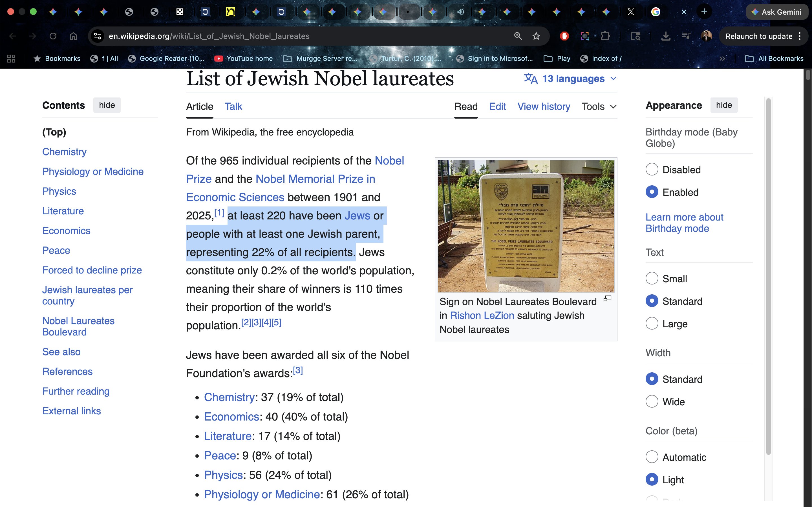Click the reload page icon
This screenshot has height=507, width=812.
pyautogui.click(x=53, y=36)
